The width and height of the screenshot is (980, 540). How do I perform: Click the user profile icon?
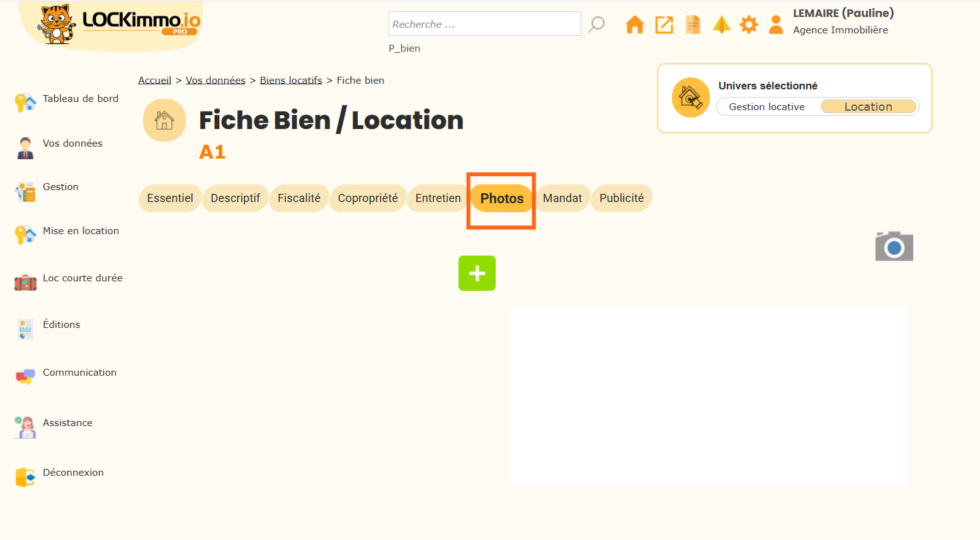(x=776, y=25)
